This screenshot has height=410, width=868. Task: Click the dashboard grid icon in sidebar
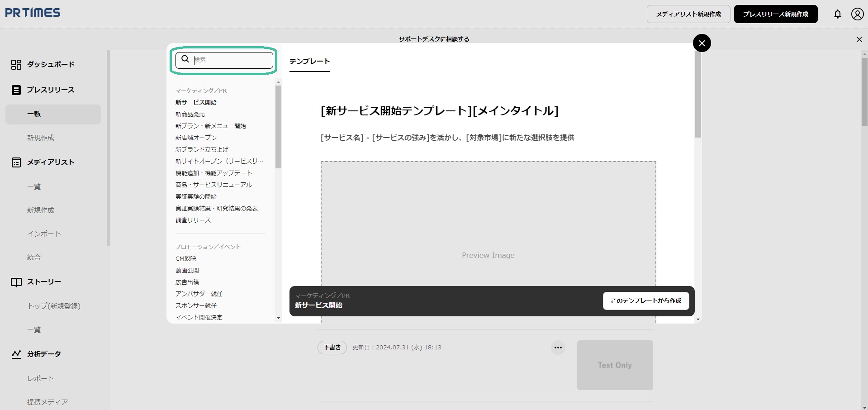pyautogui.click(x=16, y=65)
